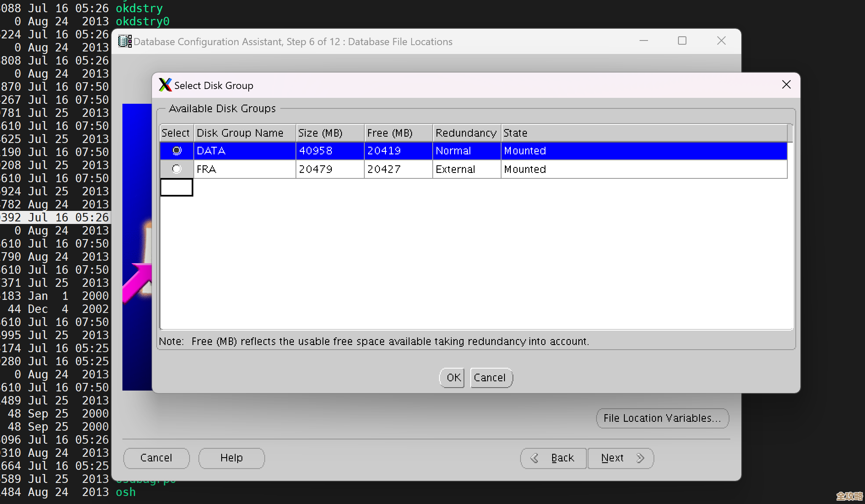
Task: Close the Select Disk Group dialog window
Action: (x=786, y=85)
